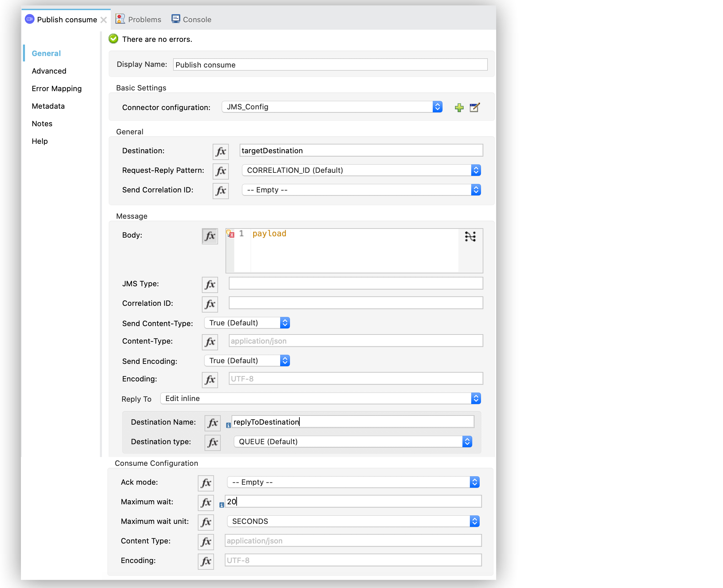Click the Notes menu item
The image size is (723, 588).
42,124
